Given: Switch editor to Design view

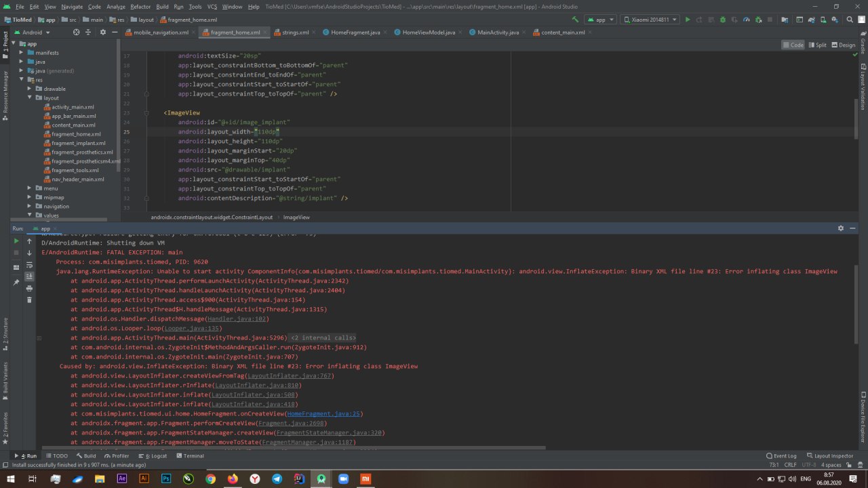Looking at the screenshot, I should [x=844, y=45].
